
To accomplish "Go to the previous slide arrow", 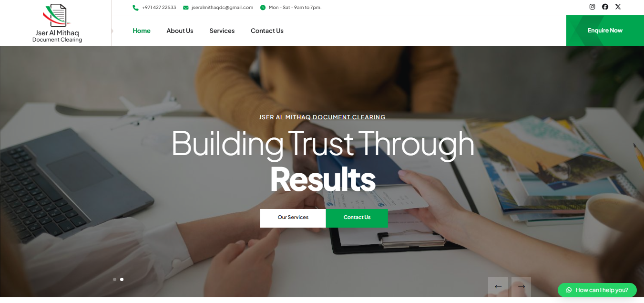I will point(498,287).
